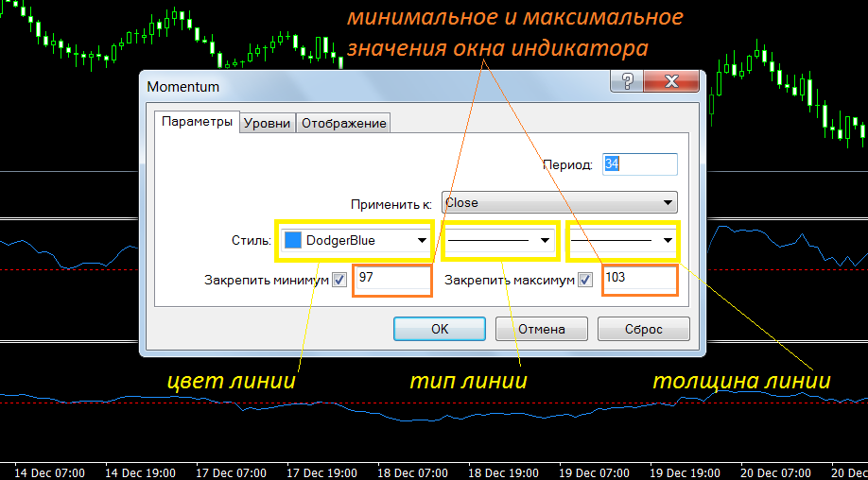This screenshot has height=480, width=868.
Task: Switch to the Параметры tab
Action: coord(196,123)
